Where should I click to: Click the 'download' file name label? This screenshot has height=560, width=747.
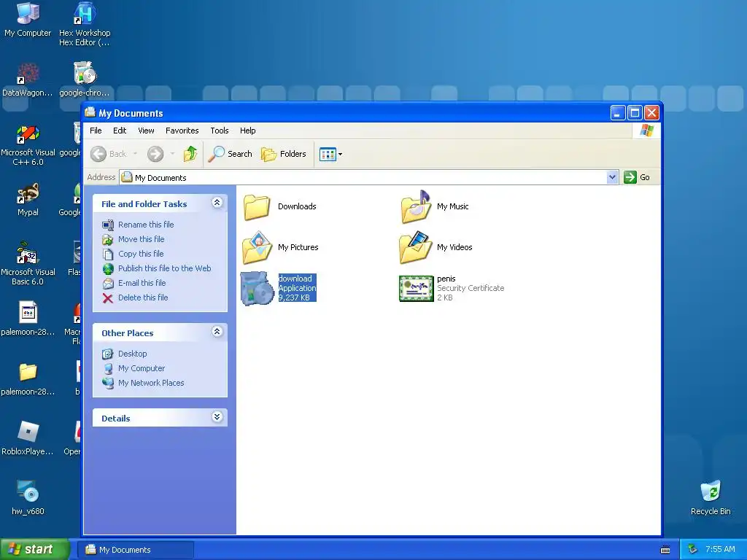[295, 279]
